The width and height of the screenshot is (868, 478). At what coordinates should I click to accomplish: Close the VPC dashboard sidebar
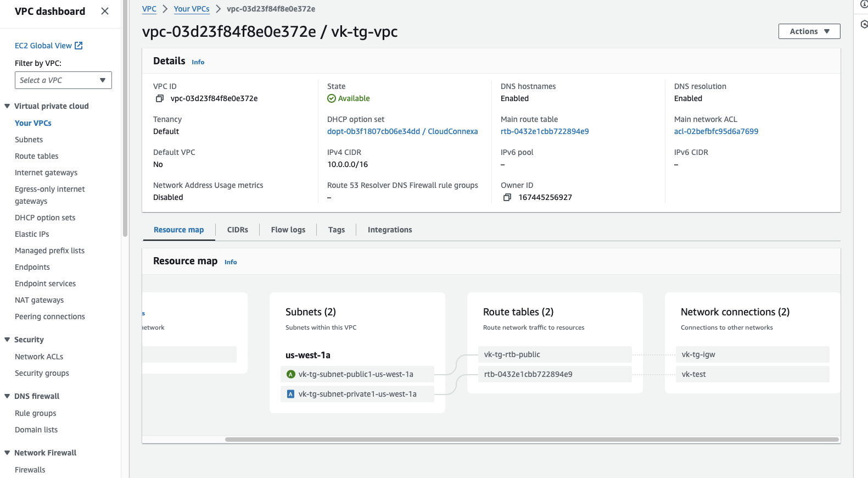click(105, 11)
